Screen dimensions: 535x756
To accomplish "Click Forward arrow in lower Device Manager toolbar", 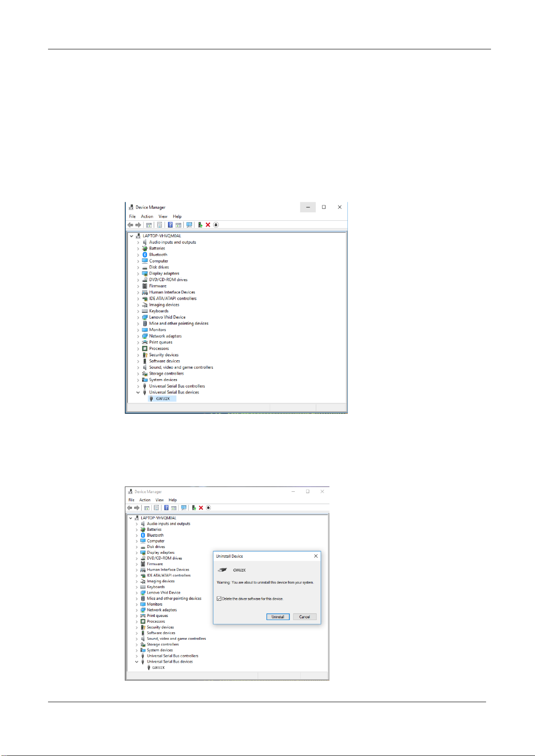I will [137, 508].
